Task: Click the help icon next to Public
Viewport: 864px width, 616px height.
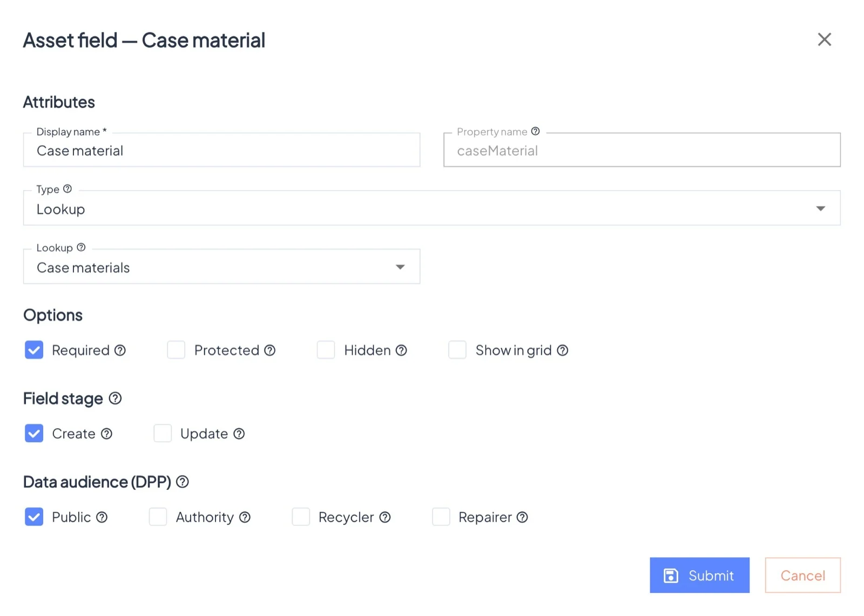Action: tap(102, 517)
